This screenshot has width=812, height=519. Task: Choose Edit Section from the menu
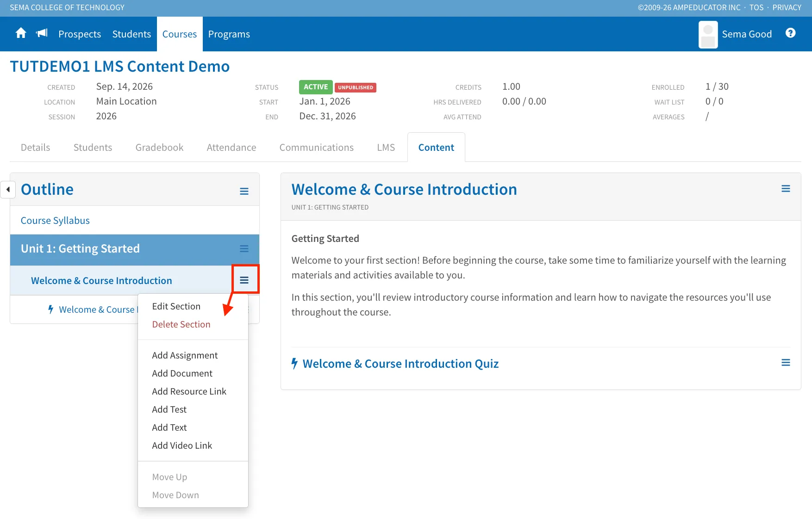pyautogui.click(x=176, y=306)
